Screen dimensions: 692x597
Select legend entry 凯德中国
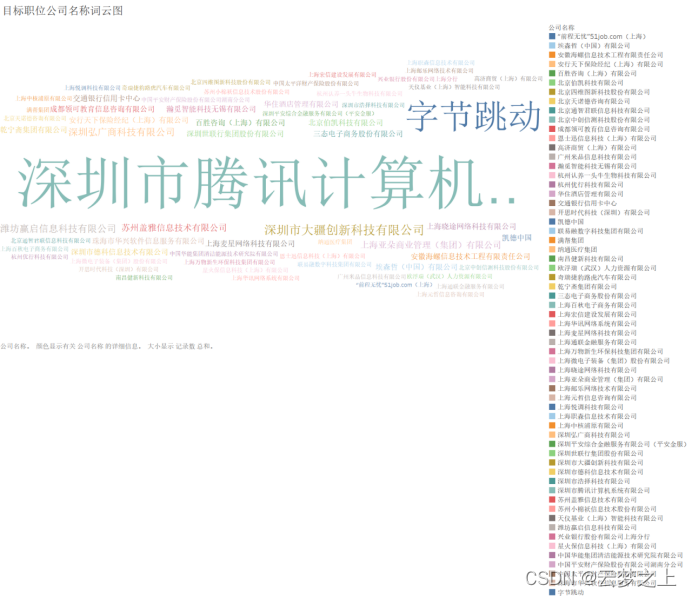566,222
